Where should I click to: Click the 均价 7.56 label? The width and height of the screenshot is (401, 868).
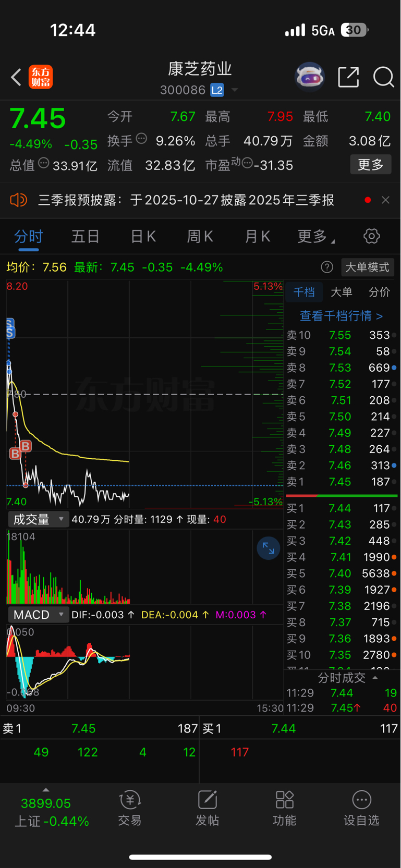(37, 267)
